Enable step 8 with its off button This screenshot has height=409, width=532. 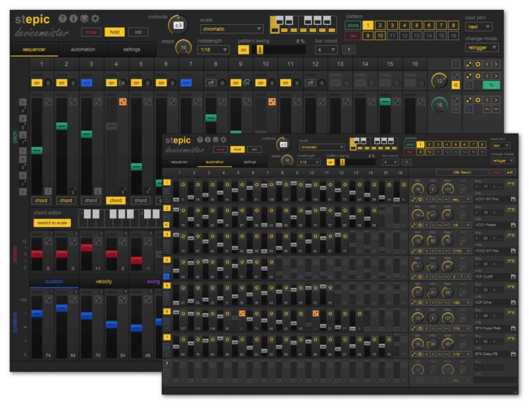pos(210,83)
